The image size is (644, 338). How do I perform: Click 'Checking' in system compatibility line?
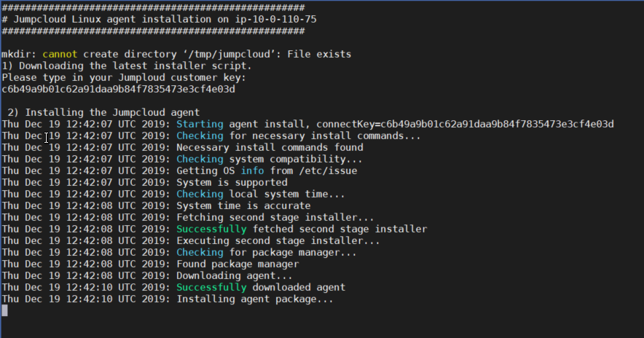point(200,160)
